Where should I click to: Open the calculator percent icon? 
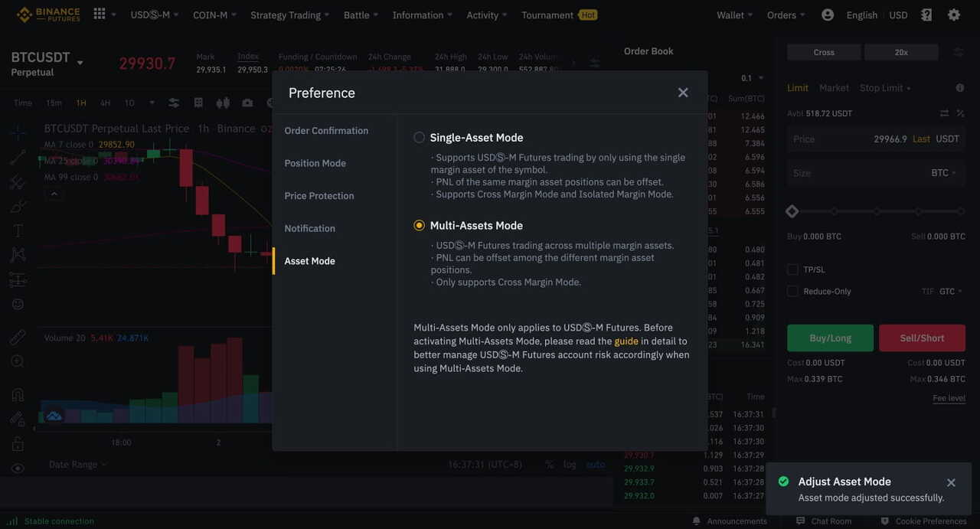(960, 113)
